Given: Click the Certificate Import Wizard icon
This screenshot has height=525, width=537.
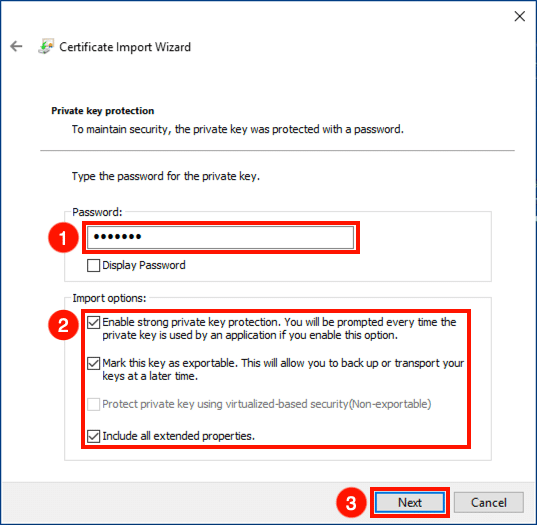Looking at the screenshot, I should [x=46, y=46].
